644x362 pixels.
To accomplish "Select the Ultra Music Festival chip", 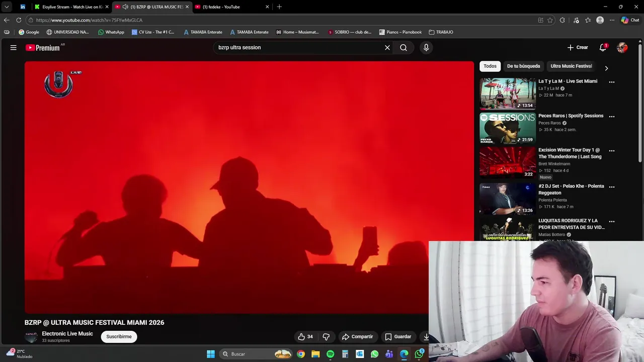I will pyautogui.click(x=571, y=66).
